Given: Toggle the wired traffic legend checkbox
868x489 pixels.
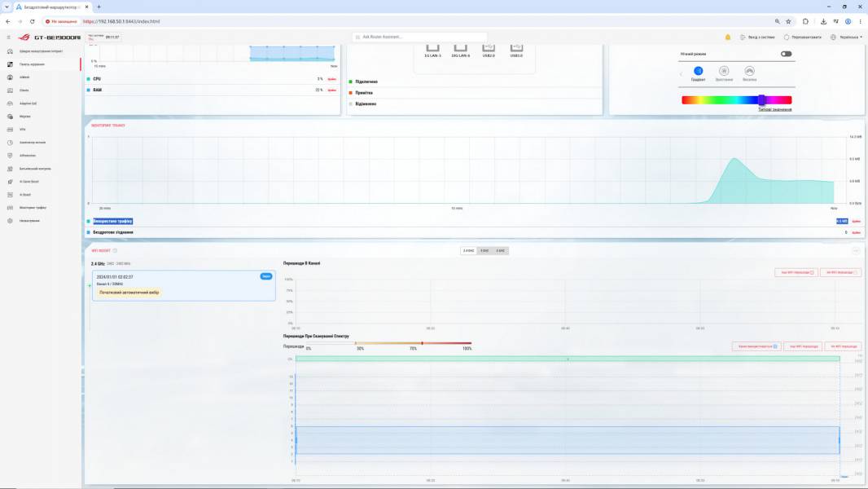Looking at the screenshot, I should (89, 221).
